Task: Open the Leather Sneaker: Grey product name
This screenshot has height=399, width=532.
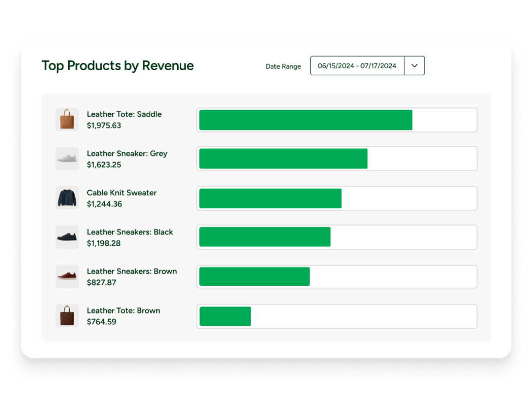Action: click(127, 154)
